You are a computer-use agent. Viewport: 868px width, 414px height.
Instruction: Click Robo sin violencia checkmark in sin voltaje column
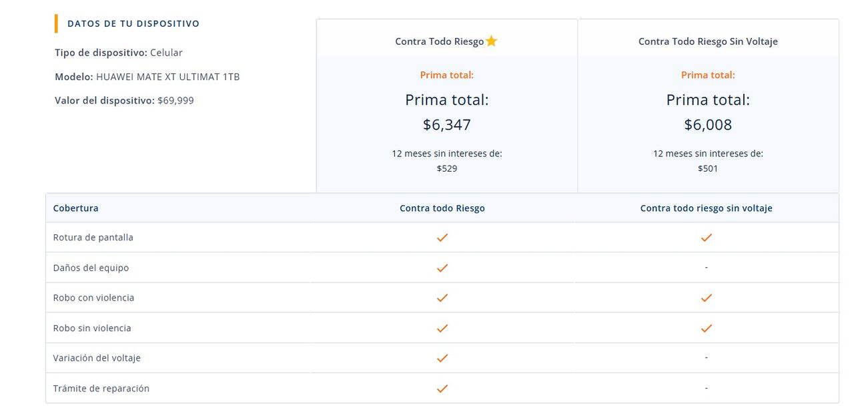[x=707, y=328]
